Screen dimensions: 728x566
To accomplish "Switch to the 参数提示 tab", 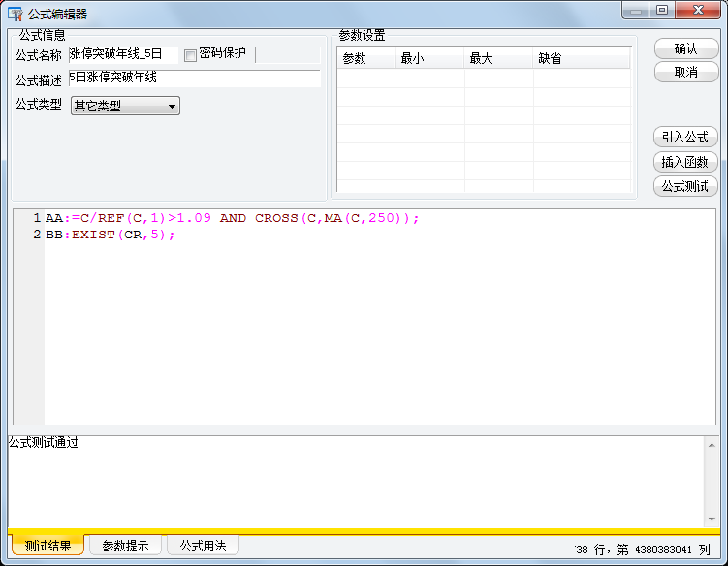I will pos(125,546).
